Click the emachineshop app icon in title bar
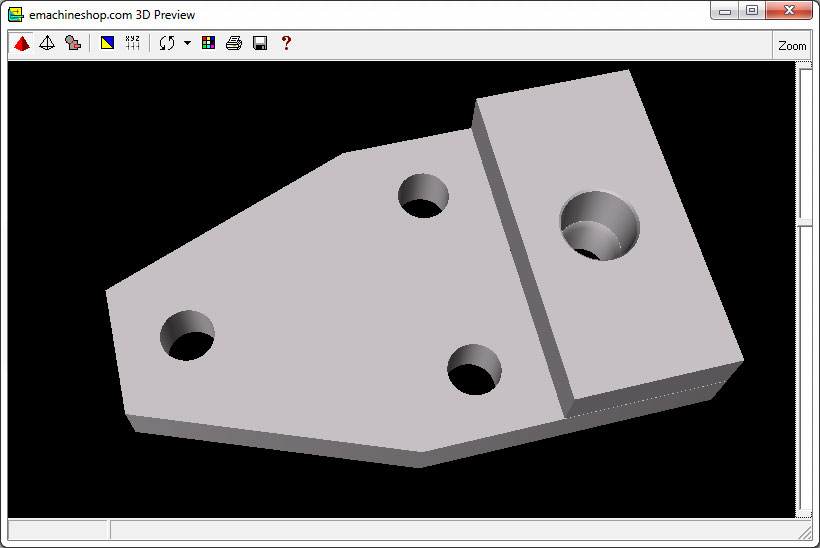Screen dimensions: 820x548 click(x=16, y=15)
